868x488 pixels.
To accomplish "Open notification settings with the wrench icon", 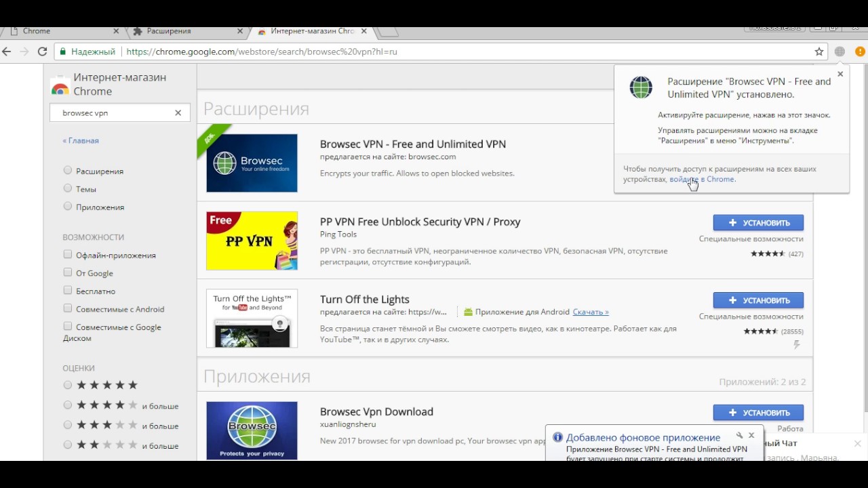I will tap(739, 435).
